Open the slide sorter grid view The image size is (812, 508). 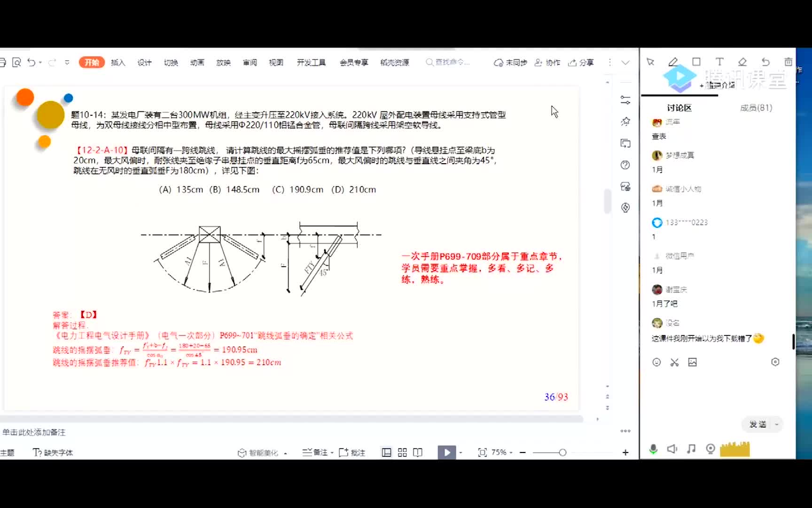pos(402,452)
